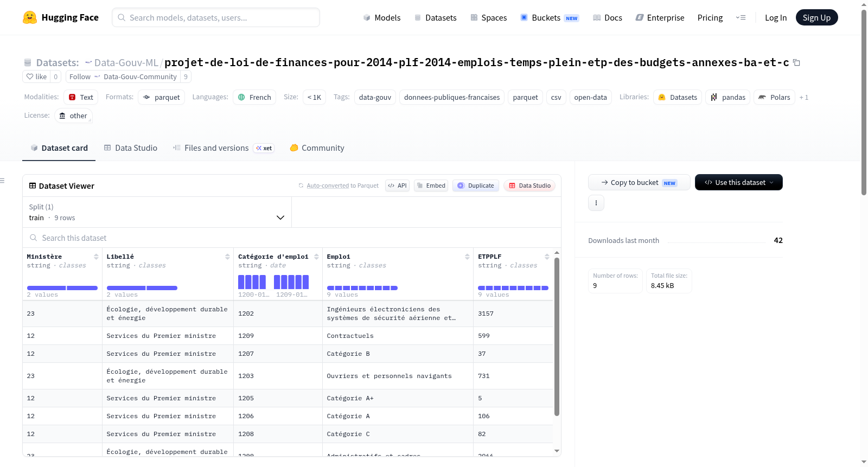Viewport: 868px width, 467px height.
Task: Expand the navigation more-menu icon
Action: [x=741, y=17]
